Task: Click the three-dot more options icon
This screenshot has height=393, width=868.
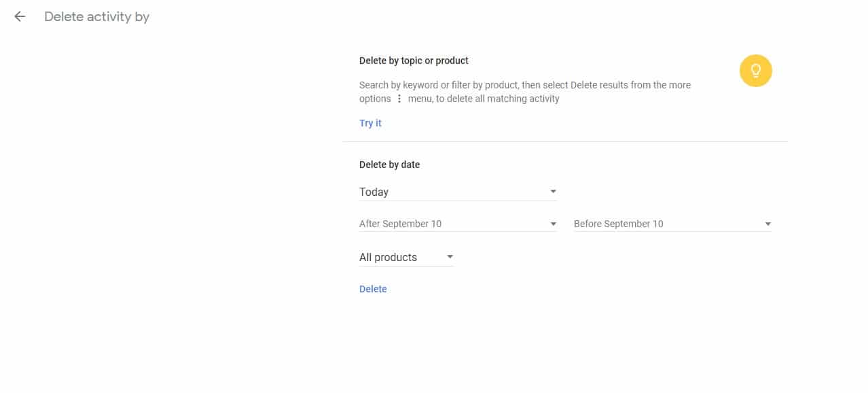Action: tap(399, 99)
